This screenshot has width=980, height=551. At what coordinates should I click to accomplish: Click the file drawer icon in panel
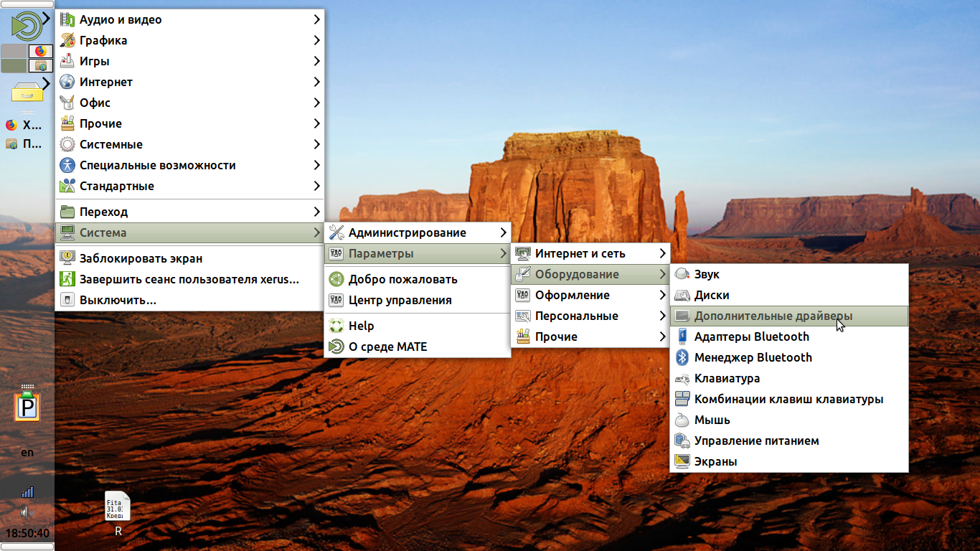(x=26, y=91)
